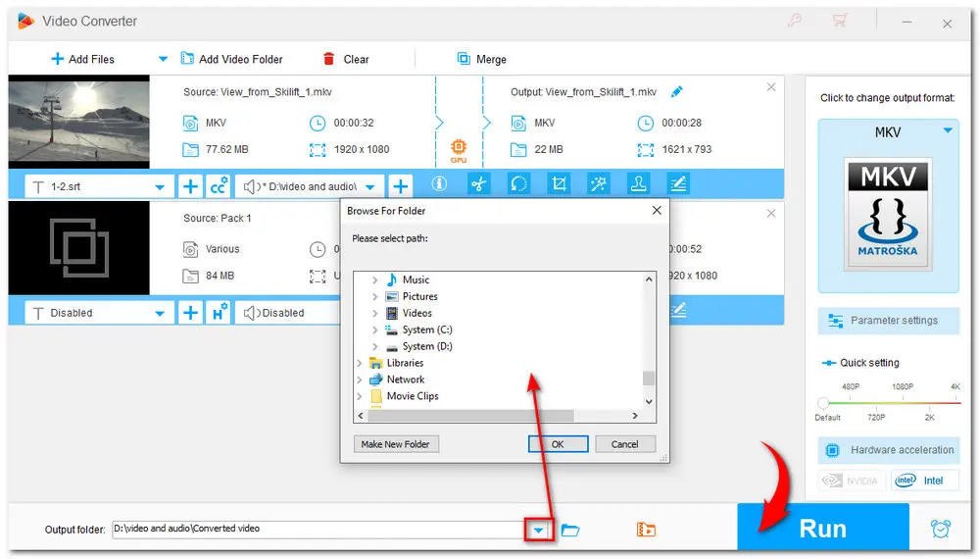The height and width of the screenshot is (559, 980).
Task: Click Add Video Folder
Action: 232,60
